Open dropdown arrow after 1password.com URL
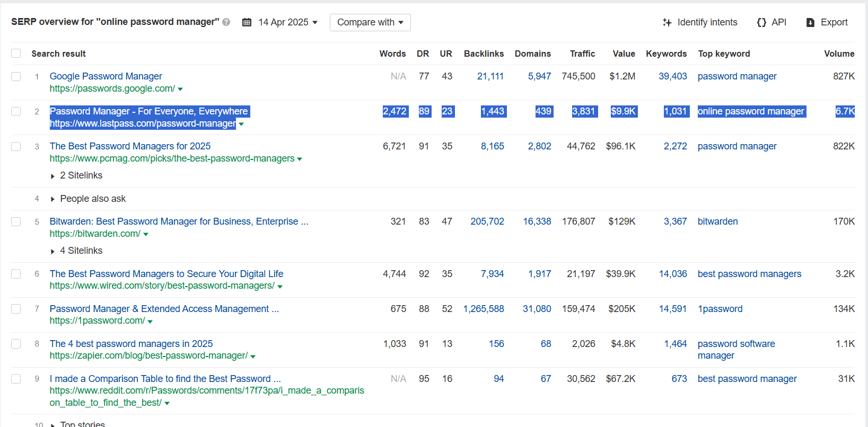 (x=150, y=322)
